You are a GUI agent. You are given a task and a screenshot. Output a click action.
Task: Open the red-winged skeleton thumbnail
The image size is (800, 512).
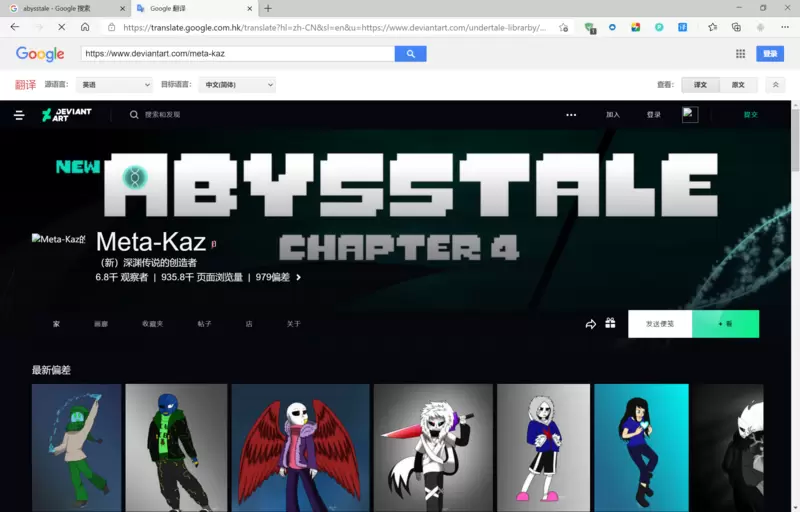[x=300, y=448]
